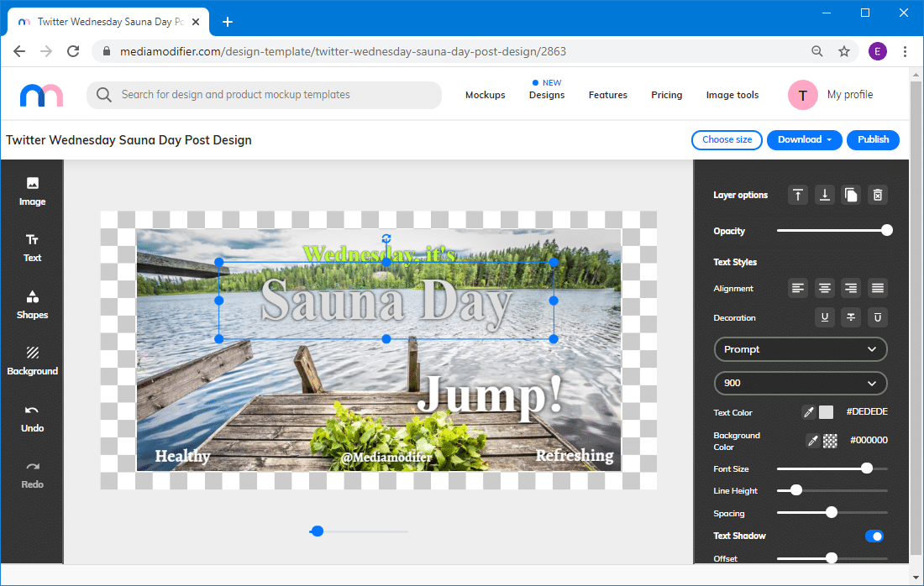Screen dimensions: 924x586
Task: Go back in browser history
Action: (19, 51)
